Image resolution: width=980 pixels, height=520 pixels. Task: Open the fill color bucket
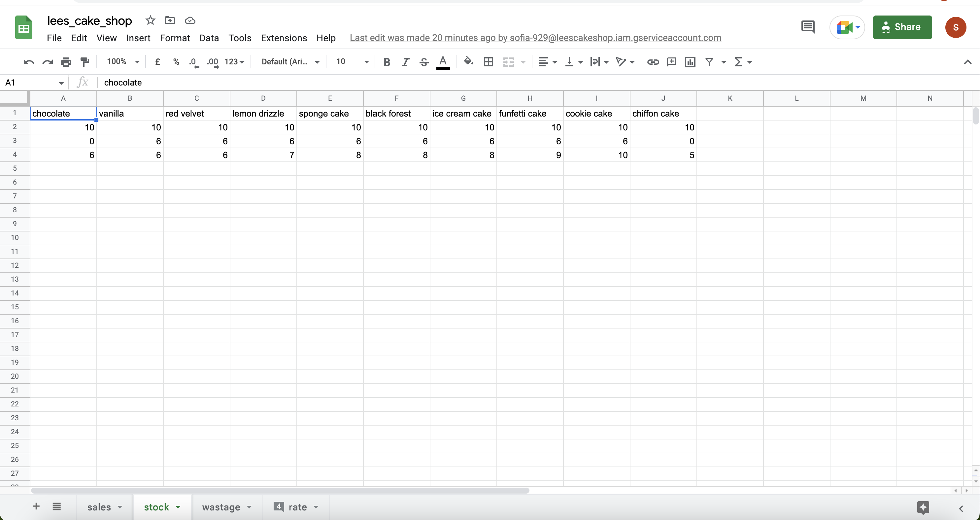tap(468, 62)
